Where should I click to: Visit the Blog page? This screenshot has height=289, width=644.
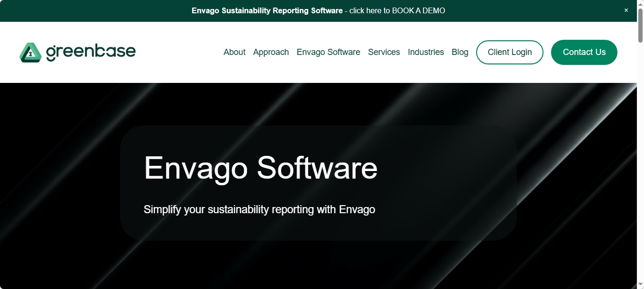(460, 52)
